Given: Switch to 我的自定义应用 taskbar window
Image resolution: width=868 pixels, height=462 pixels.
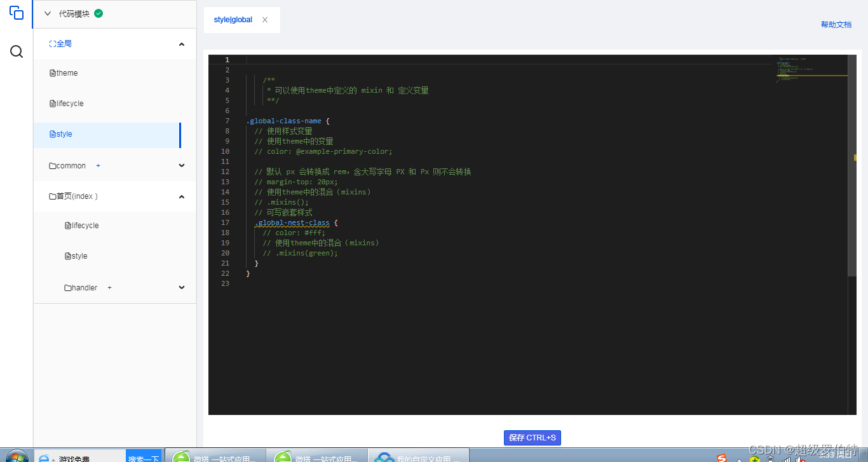Looking at the screenshot, I should (x=418, y=456).
